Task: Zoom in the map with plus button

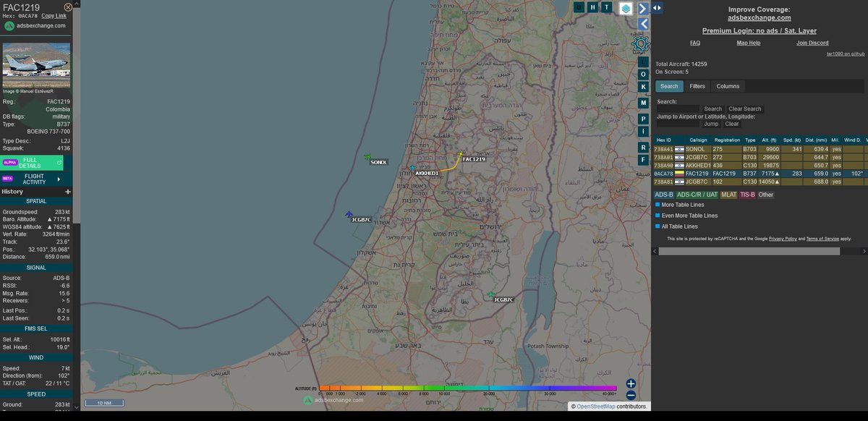Action: point(631,384)
